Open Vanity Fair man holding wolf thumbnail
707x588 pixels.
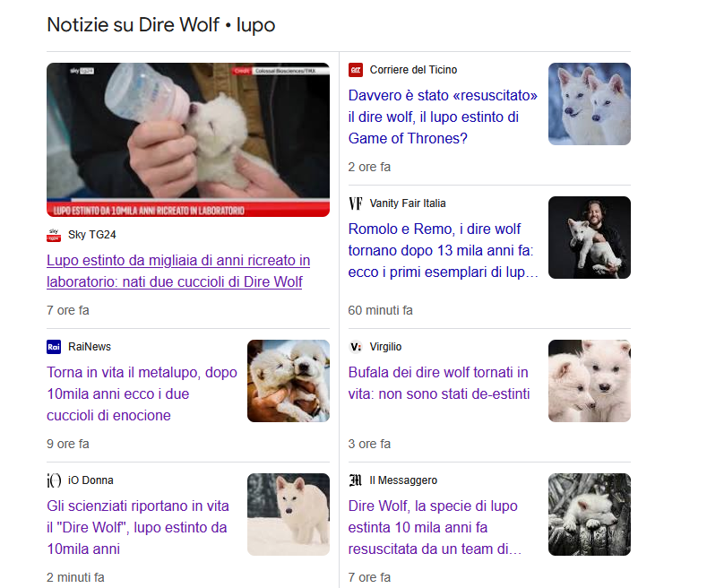coord(589,238)
